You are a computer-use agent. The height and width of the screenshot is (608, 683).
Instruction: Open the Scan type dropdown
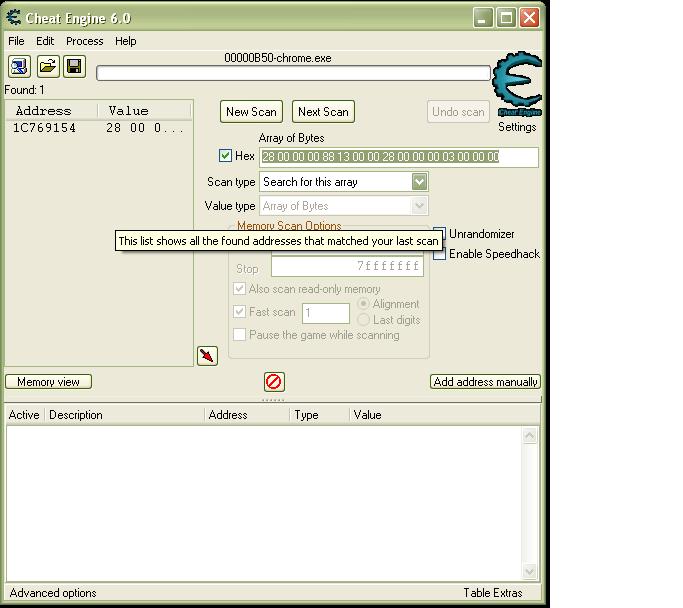click(x=419, y=182)
